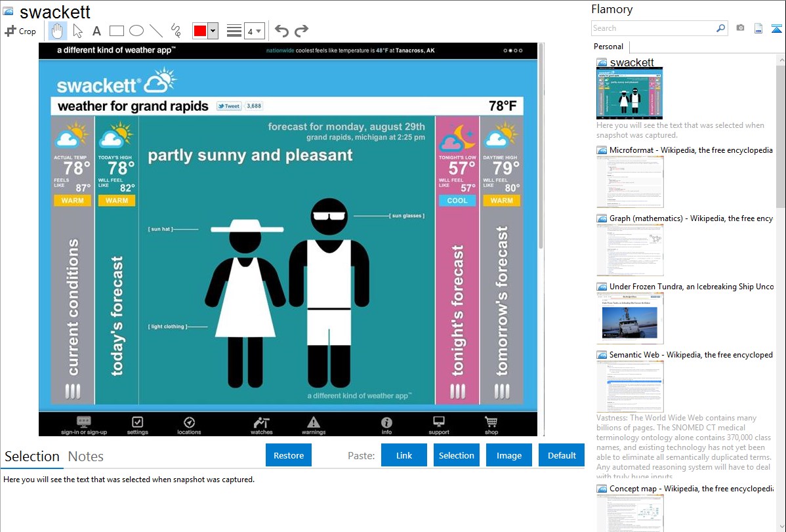This screenshot has height=532, width=786.
Task: Click the Paste Selection button
Action: [456, 455]
